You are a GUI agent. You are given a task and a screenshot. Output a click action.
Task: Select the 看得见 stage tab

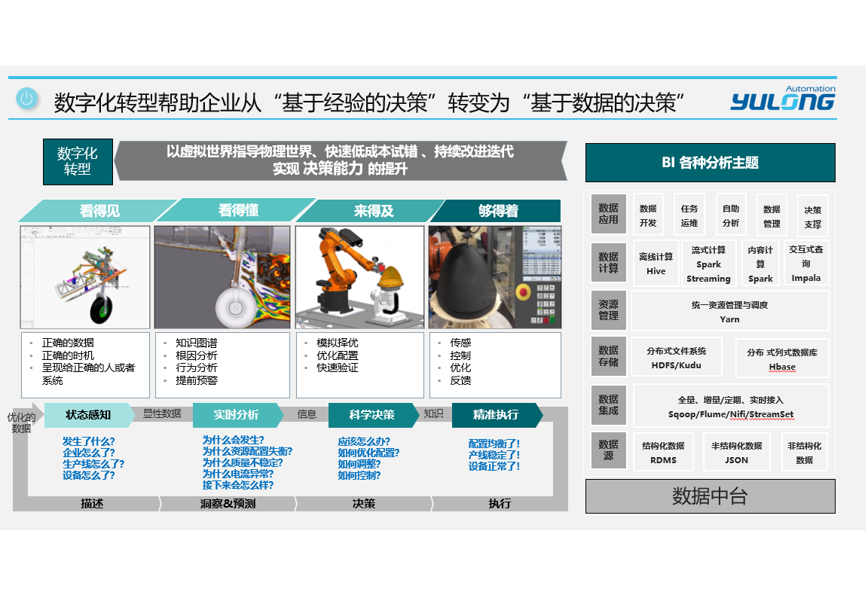pyautogui.click(x=98, y=211)
